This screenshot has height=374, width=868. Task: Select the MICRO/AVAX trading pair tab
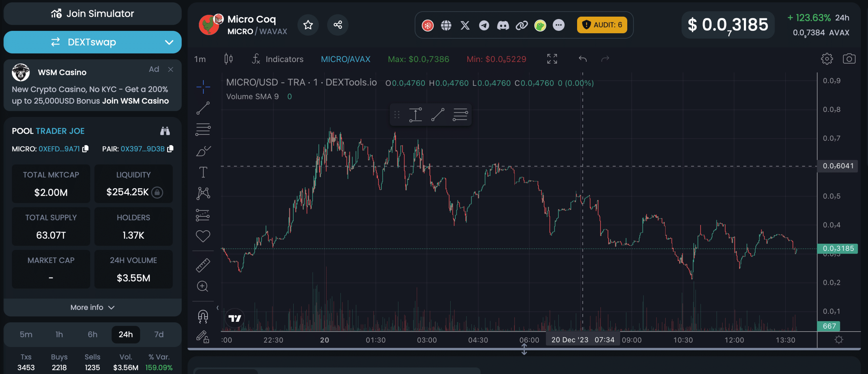(346, 58)
